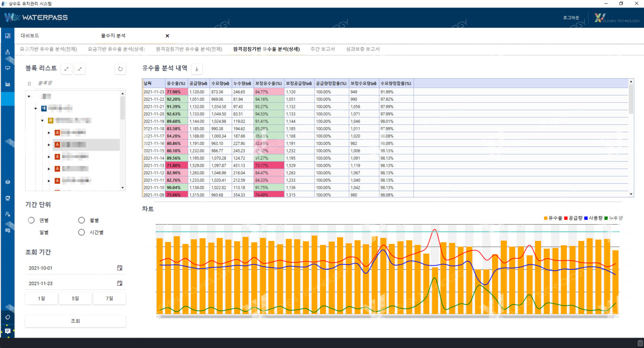Open the dashboard grid icon in sidebar
The width and height of the screenshot is (644, 348).
pyautogui.click(x=8, y=36)
